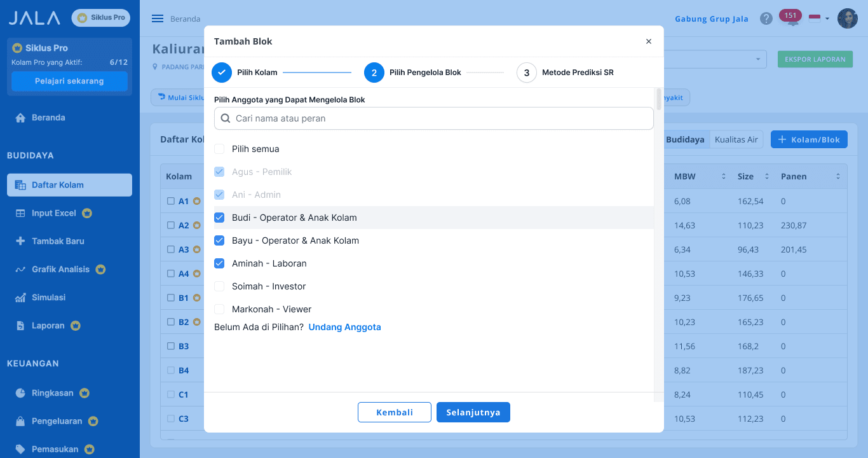
Task: Click the Kembali button
Action: (395, 412)
